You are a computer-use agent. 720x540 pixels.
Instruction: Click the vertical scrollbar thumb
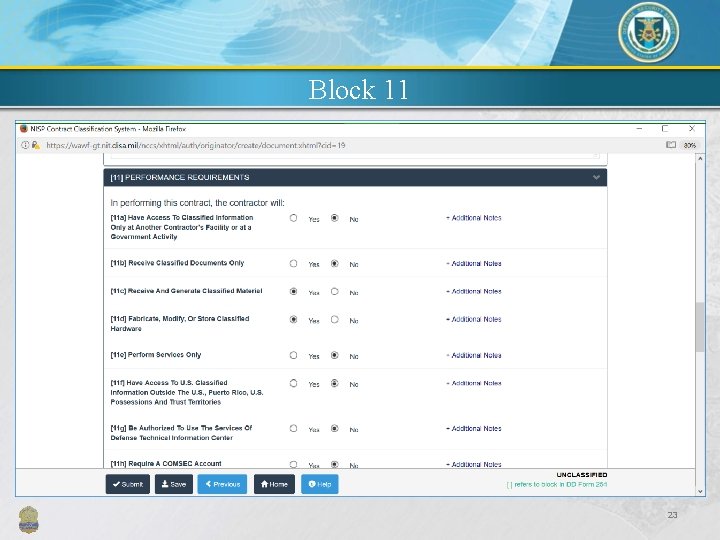point(700,327)
